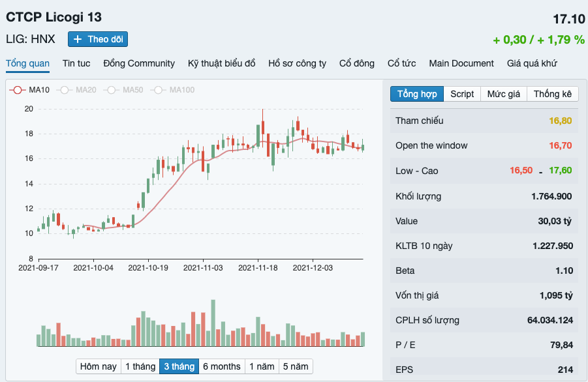This screenshot has height=382, width=588.
Task: Switch to Đồng Community tab
Action: [139, 63]
